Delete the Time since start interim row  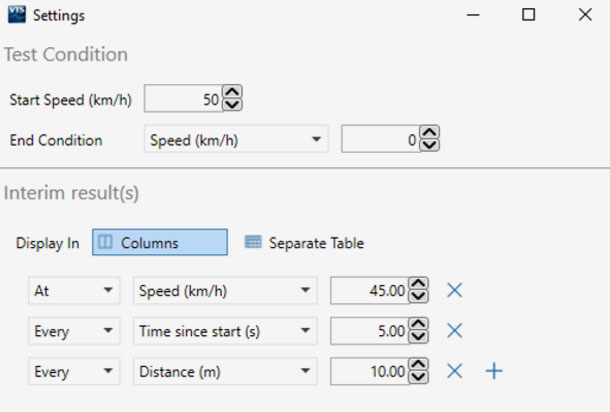coord(455,331)
